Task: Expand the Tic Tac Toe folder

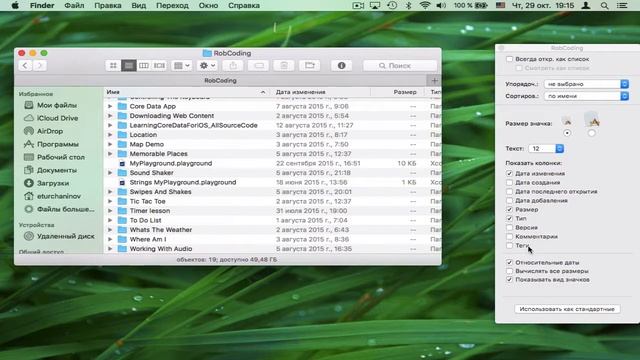Action: (x=110, y=201)
